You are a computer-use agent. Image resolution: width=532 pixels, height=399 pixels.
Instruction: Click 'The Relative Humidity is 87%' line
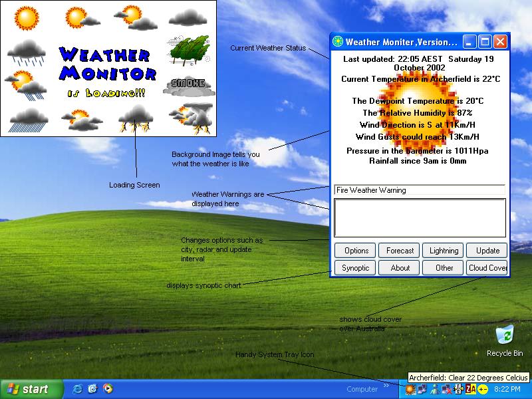(418, 112)
